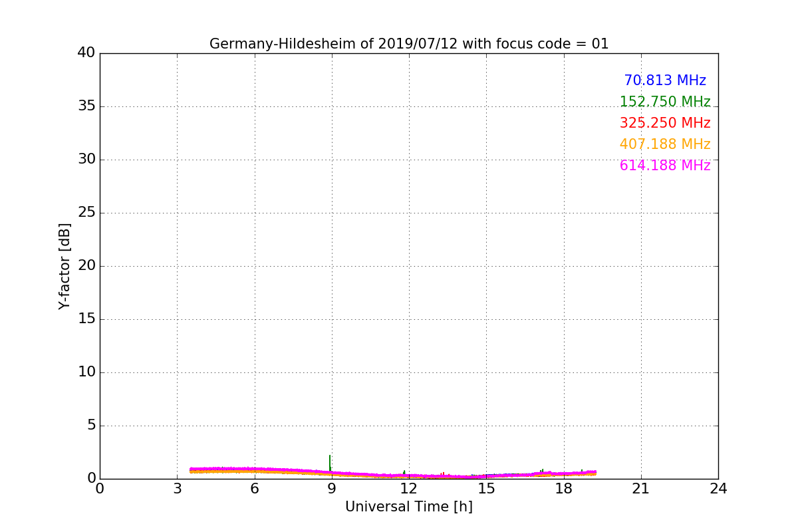Viewport: 798px width, 532px height.
Task: Click the y-axis tick label 25
Action: tap(86, 213)
